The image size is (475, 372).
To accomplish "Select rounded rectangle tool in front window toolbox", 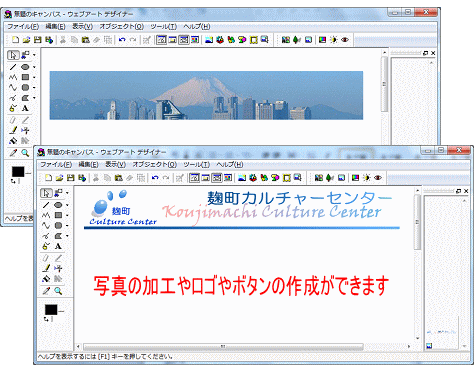I will pyautogui.click(x=58, y=225).
